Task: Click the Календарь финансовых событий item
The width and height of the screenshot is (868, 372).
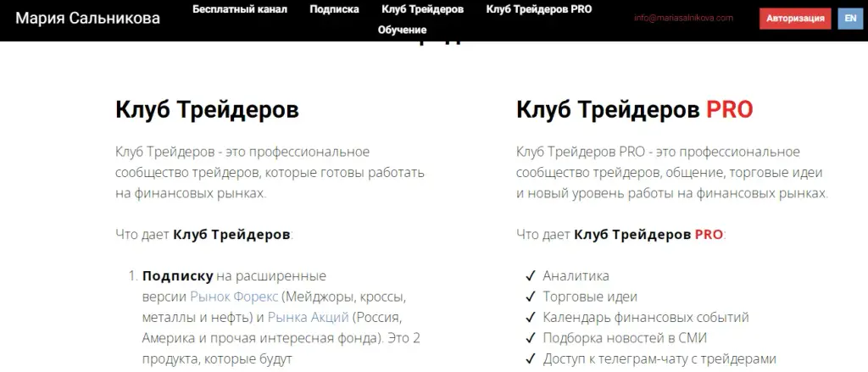Action: (645, 318)
